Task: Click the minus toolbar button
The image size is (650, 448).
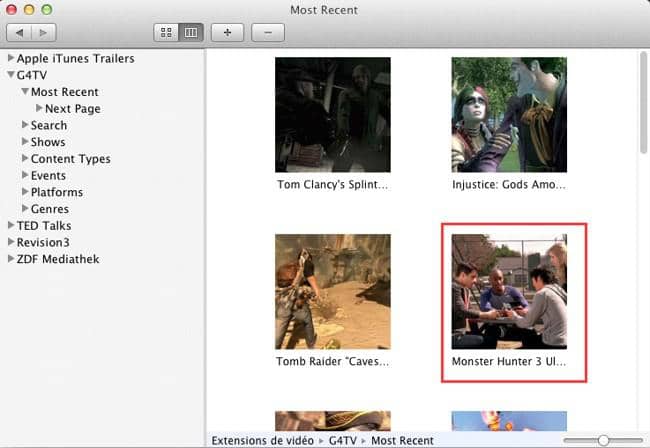Action: (x=268, y=32)
